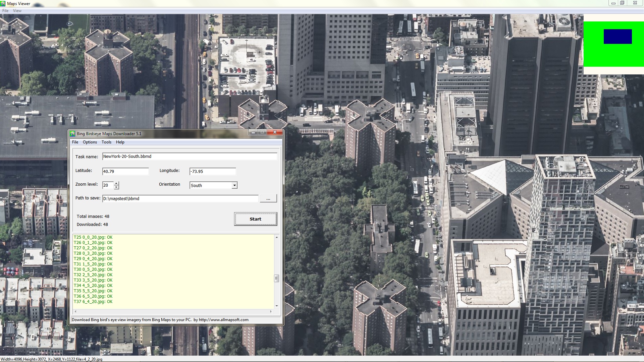Click the Zoom level value field
The image size is (644, 362).
pos(108,185)
